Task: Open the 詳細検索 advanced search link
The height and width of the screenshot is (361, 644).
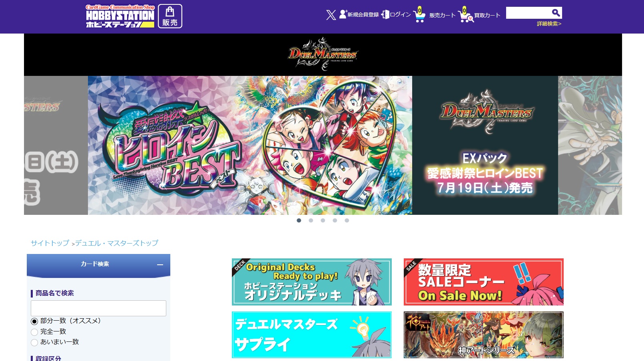Action: 549,24
